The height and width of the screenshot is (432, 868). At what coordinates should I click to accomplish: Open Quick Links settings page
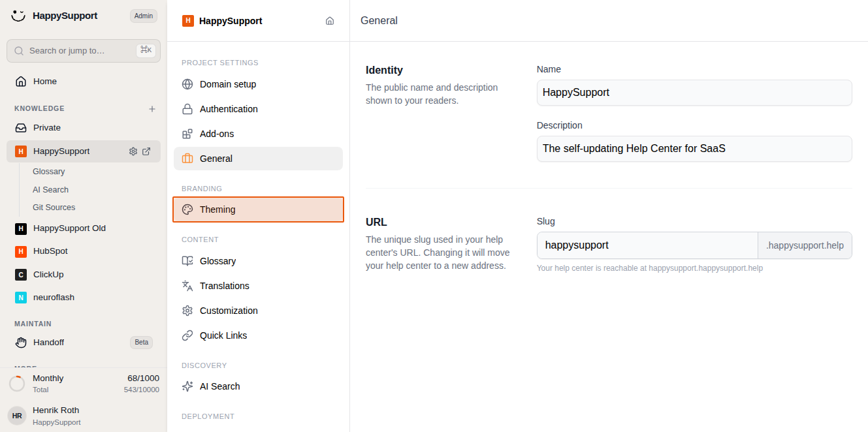258,335
